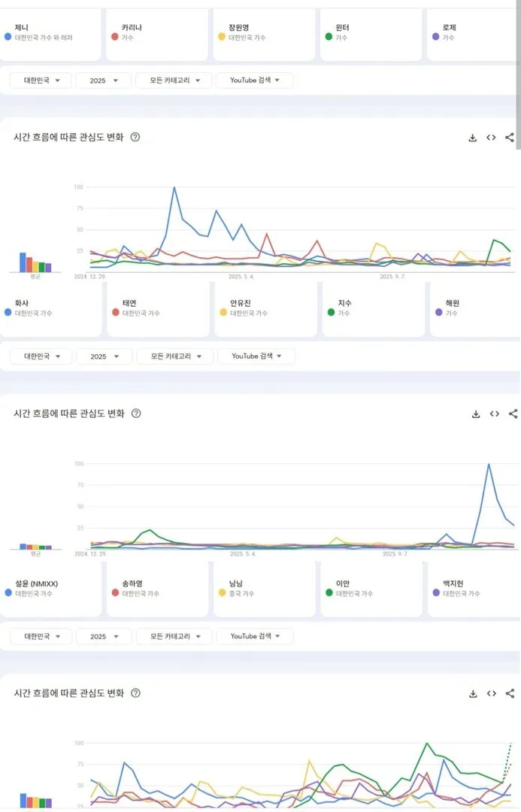The image size is (521, 812).
Task: Select the 태연 search term card
Action: point(158,310)
